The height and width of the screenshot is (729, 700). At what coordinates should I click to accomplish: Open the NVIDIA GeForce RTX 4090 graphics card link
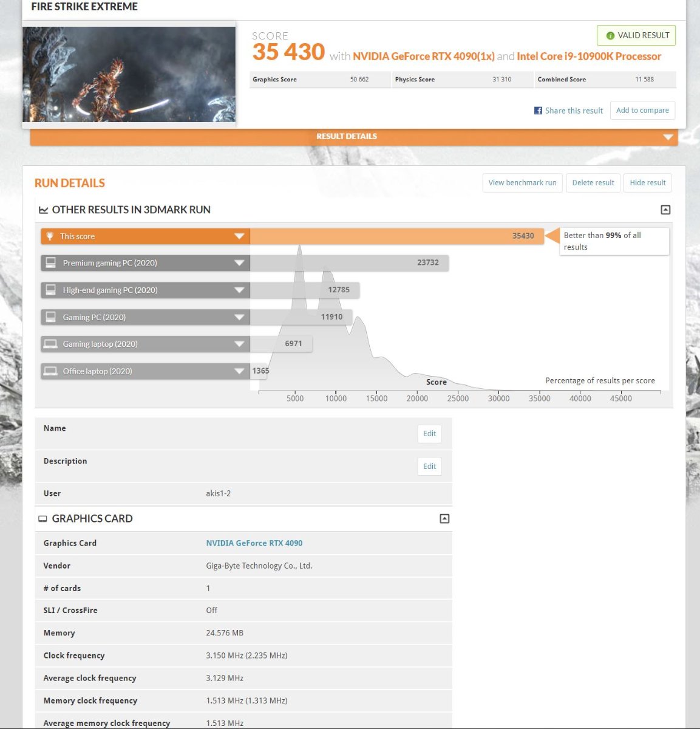pyautogui.click(x=254, y=543)
